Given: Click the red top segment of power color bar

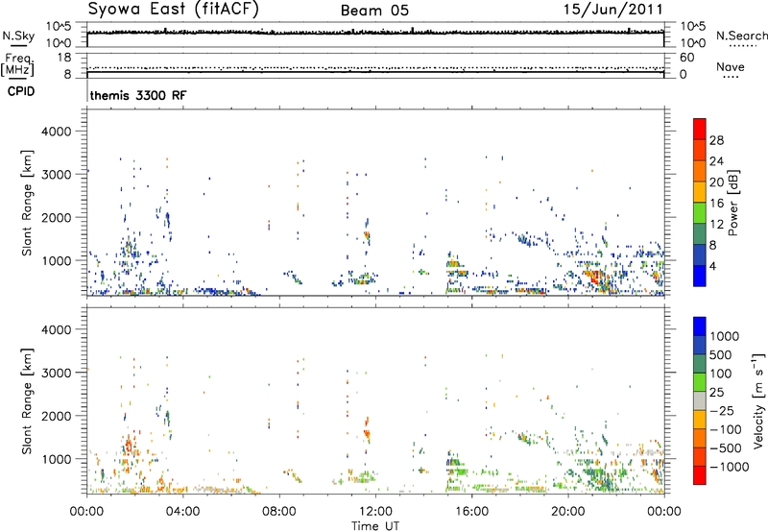Looking at the screenshot, I should click(700, 129).
